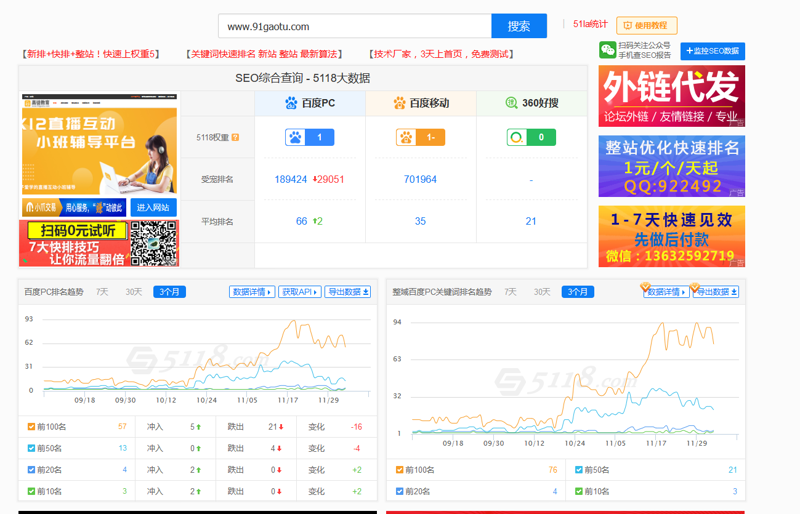The height and width of the screenshot is (514, 800).
Task: Click the QR code in the 扫码0元试听 ad
Action: pyautogui.click(x=154, y=243)
